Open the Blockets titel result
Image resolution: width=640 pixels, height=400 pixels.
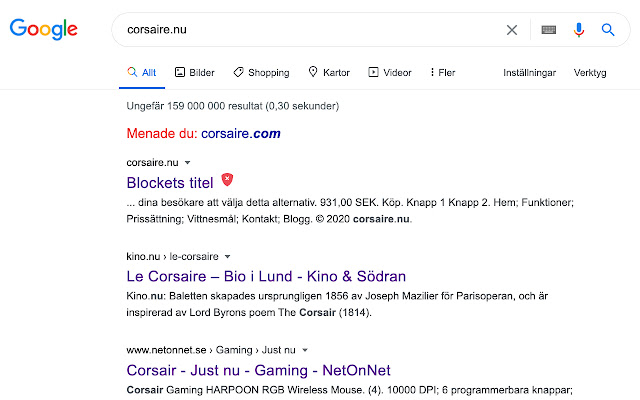tap(170, 183)
